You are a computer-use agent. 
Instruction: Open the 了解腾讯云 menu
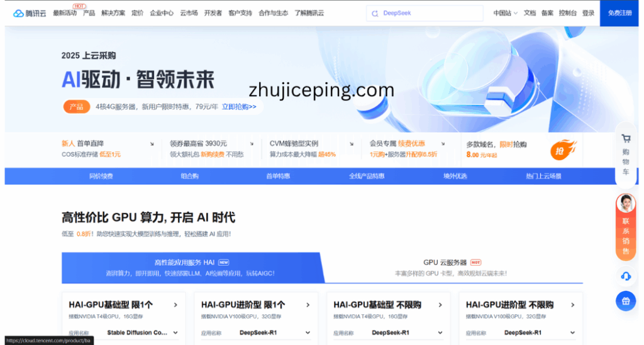coord(309,13)
